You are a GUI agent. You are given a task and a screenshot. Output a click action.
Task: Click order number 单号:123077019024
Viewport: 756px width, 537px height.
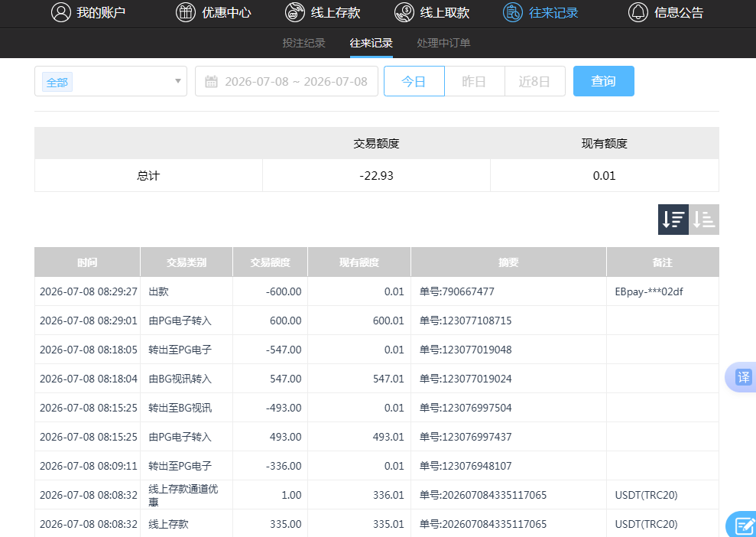tap(466, 379)
